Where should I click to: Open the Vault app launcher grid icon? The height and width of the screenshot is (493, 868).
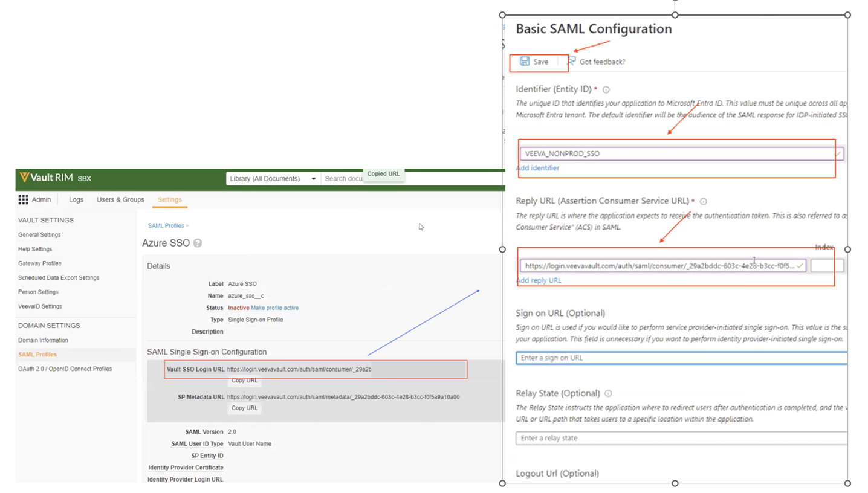(x=24, y=199)
